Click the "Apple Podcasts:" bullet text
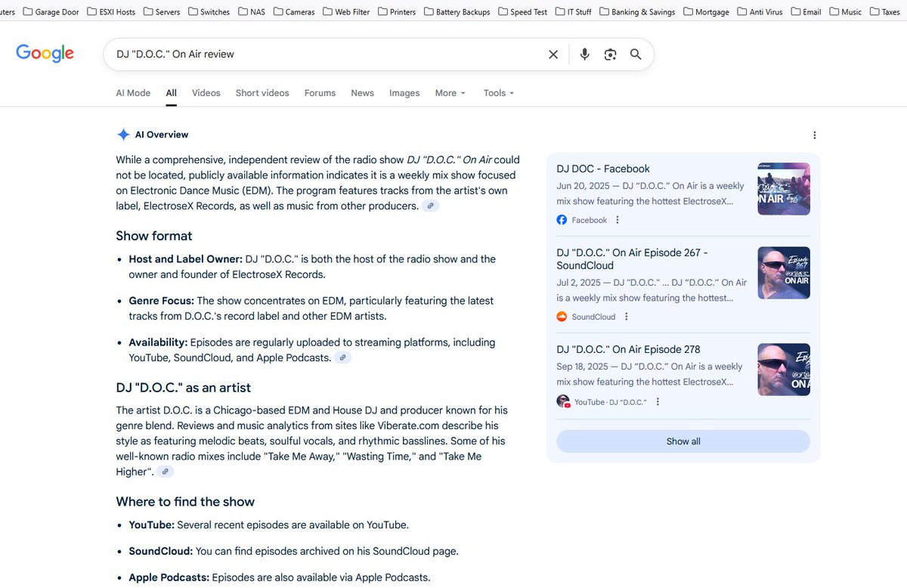 pyautogui.click(x=169, y=577)
